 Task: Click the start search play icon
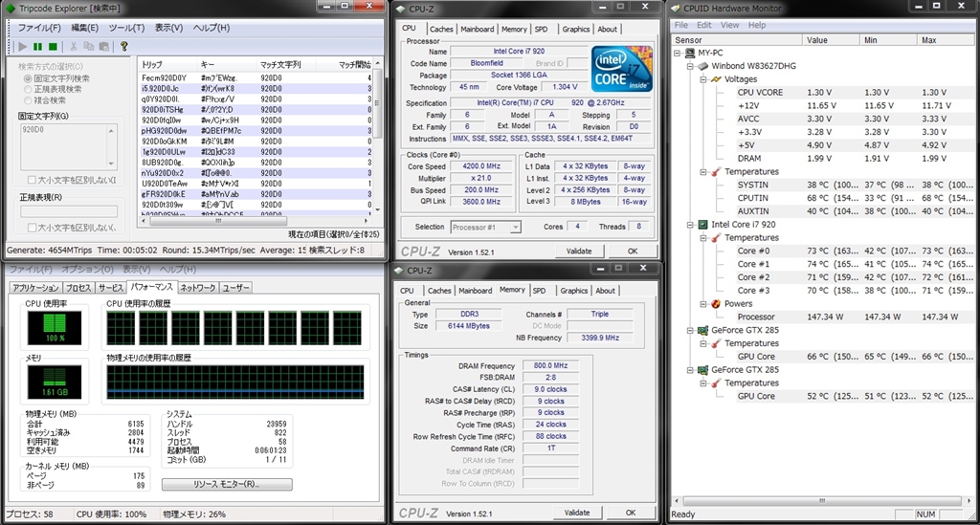click(23, 46)
